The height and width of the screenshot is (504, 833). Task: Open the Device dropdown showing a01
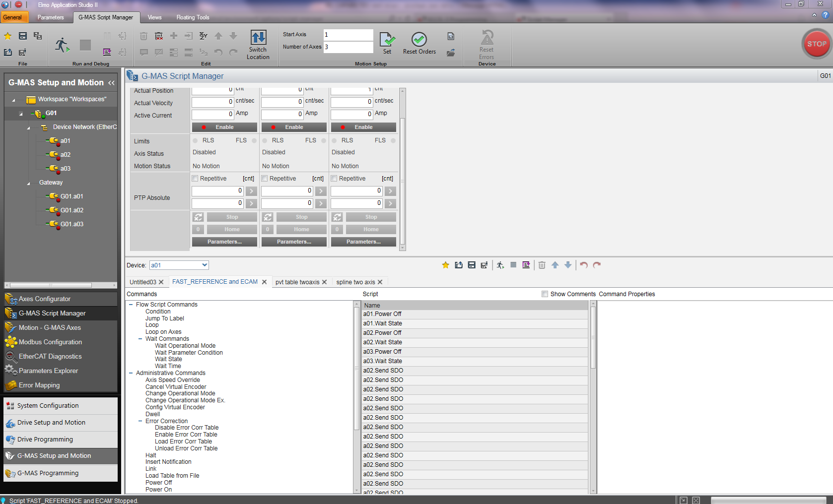(179, 265)
